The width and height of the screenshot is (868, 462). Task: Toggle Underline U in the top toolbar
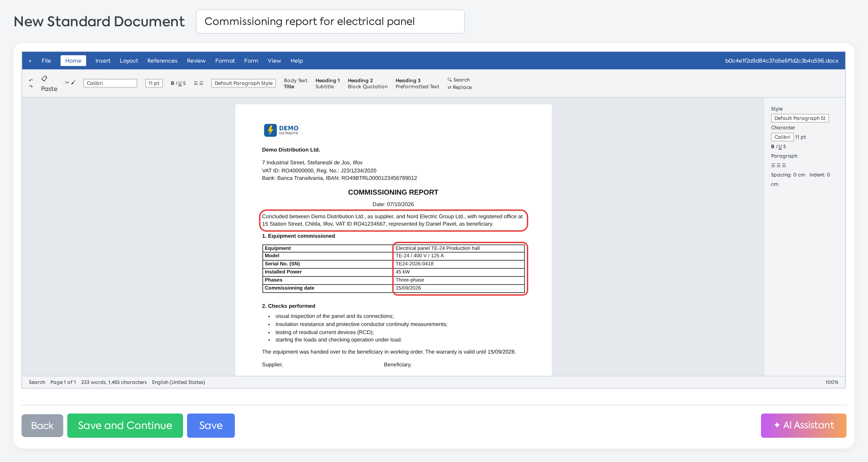click(180, 83)
